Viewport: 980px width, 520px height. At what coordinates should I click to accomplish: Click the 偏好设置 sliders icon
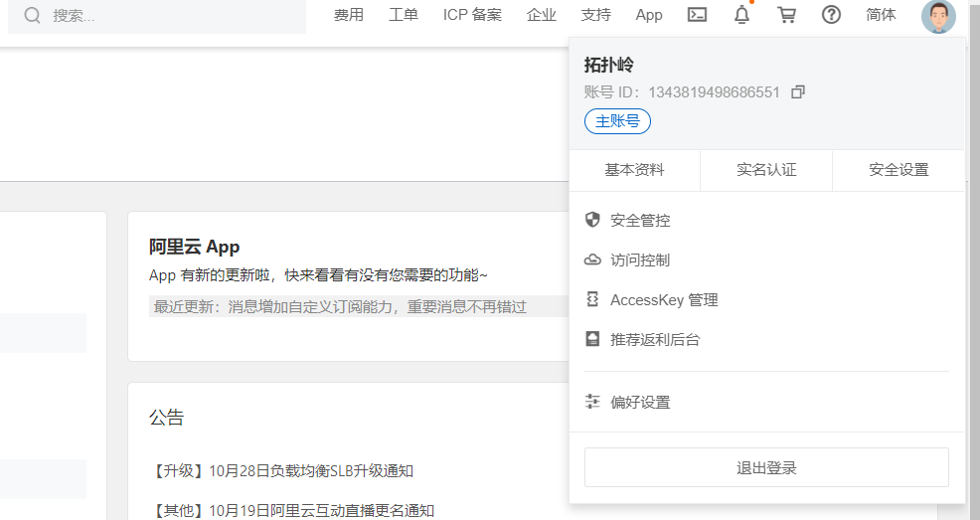(592, 402)
